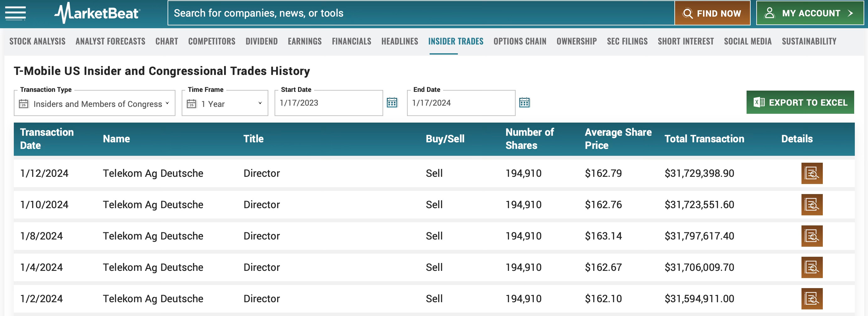
Task: Sort by Title column header
Action: (253, 139)
